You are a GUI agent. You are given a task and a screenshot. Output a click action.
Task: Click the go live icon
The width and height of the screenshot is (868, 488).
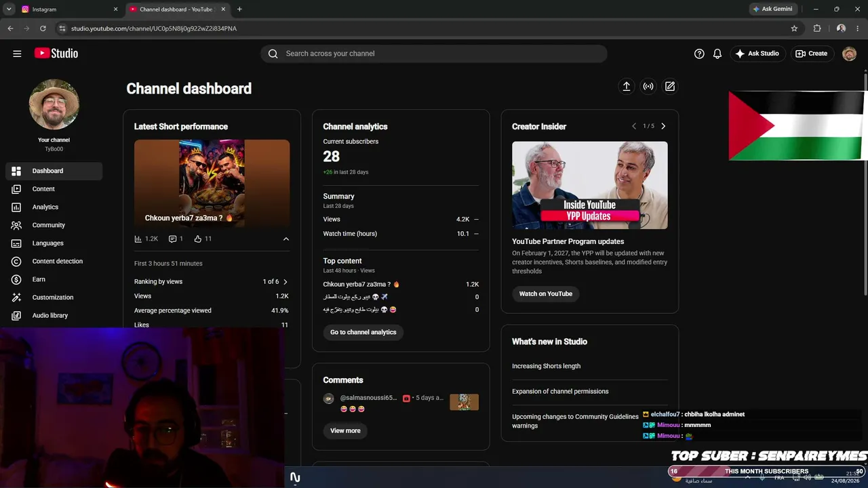[648, 86]
